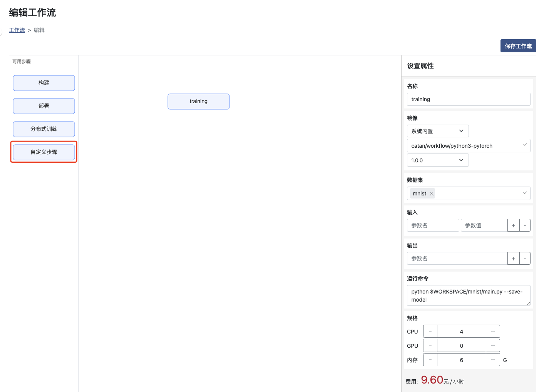Expand the catan/workflow/python3-pytorch image dropdown

pos(468,146)
